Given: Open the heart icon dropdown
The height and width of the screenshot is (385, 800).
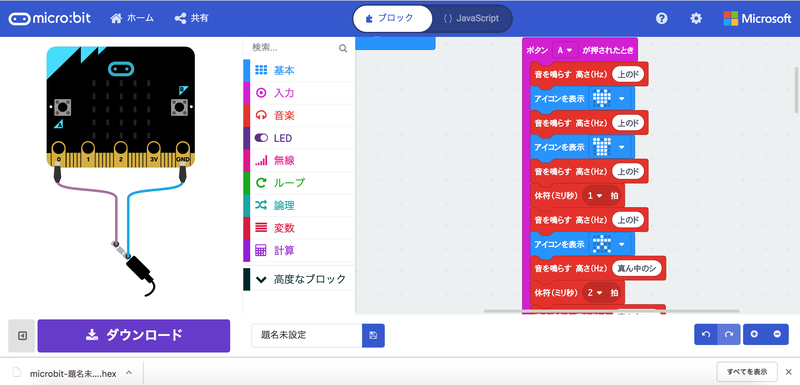Looking at the screenshot, I should pos(610,98).
